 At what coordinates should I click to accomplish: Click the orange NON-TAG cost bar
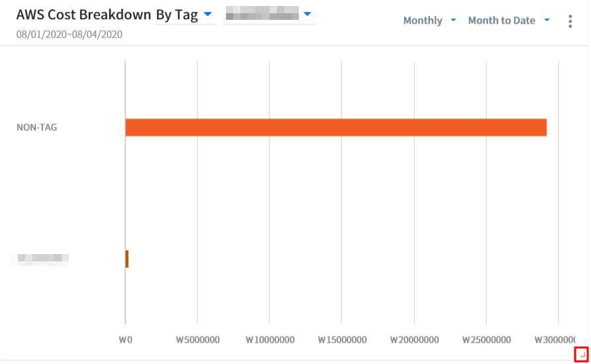(x=335, y=127)
